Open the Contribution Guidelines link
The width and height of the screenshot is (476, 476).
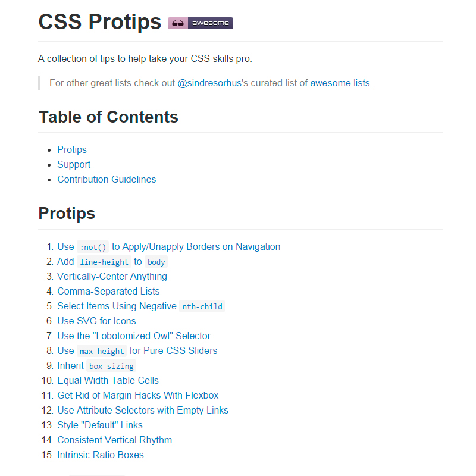click(x=107, y=179)
